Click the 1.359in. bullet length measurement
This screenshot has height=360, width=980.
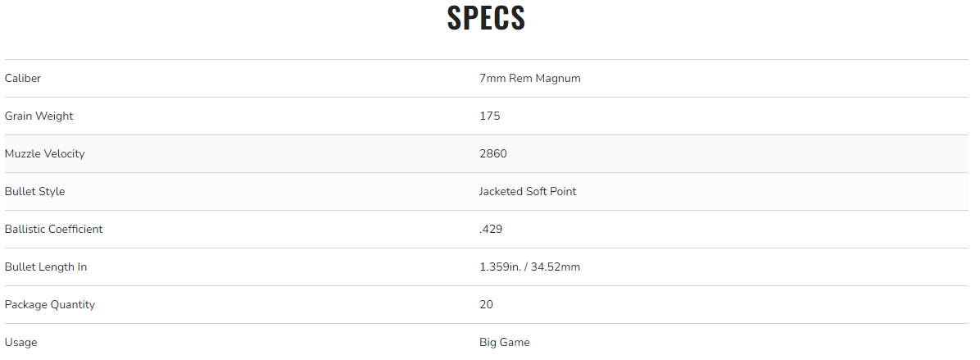[501, 267]
